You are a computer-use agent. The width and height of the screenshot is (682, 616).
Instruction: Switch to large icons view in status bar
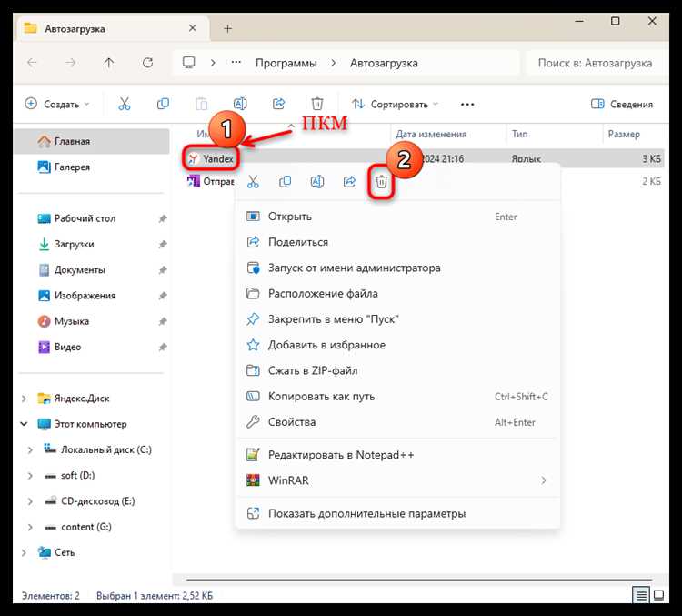pos(659,595)
